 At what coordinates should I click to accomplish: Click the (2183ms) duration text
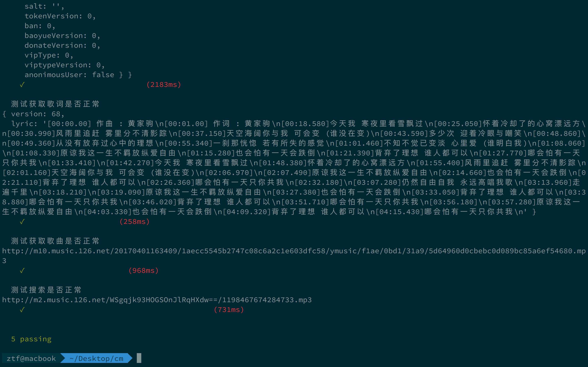(x=164, y=85)
